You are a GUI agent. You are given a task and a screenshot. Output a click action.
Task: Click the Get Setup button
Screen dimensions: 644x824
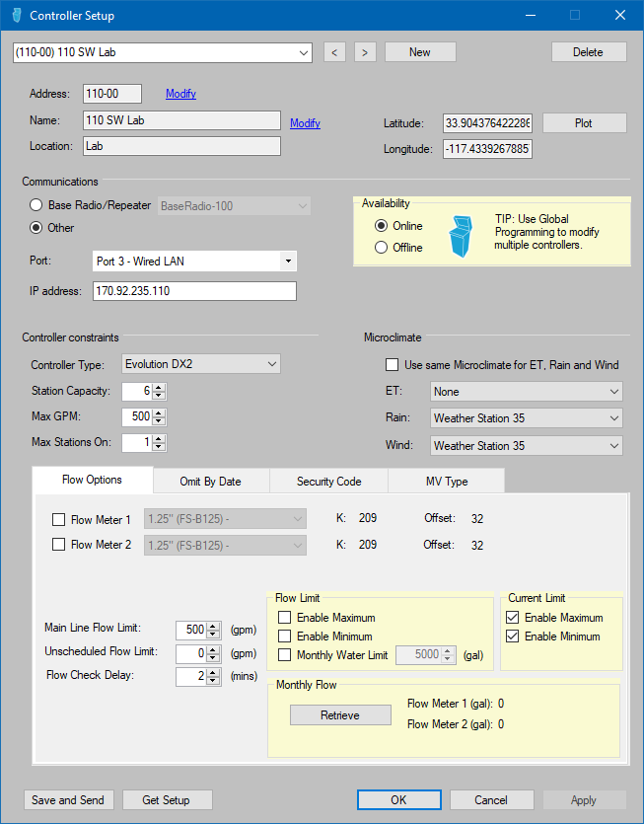[x=167, y=800]
